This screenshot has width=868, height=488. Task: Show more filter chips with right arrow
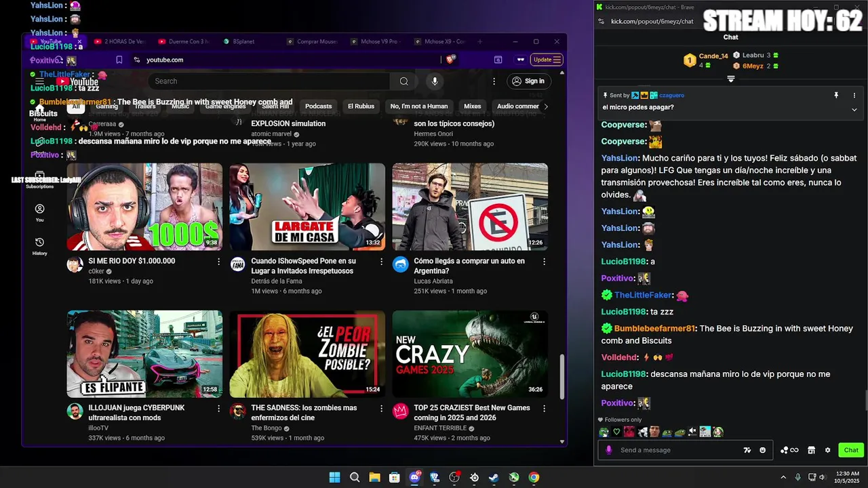tap(546, 106)
